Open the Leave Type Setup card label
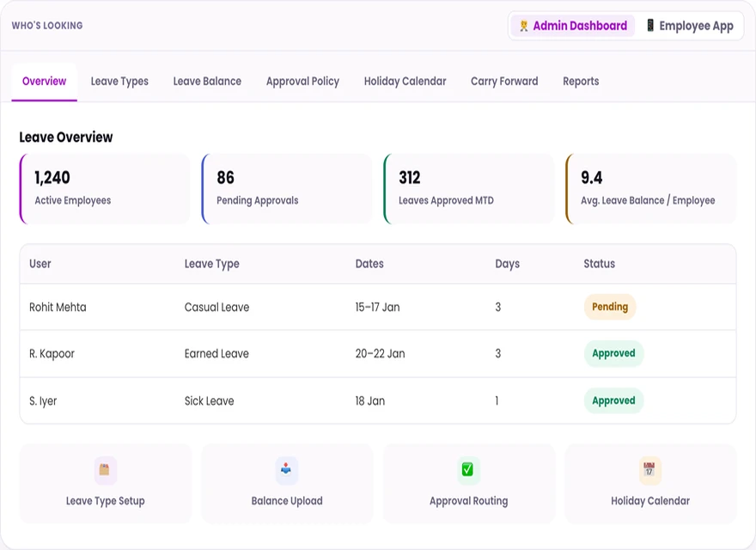 click(105, 501)
